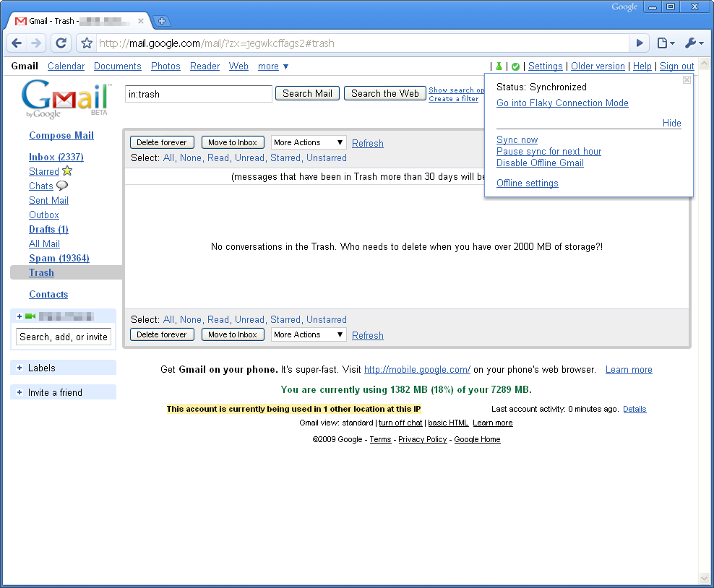714x588 pixels.
Task: Click Sign out
Action: tap(676, 66)
